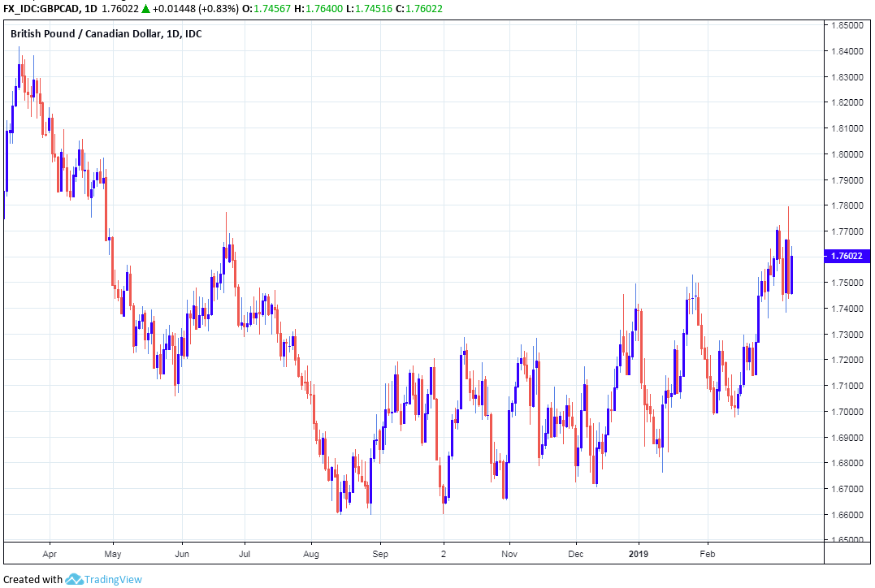Click the 1.80000 price axis label
The image size is (875, 588).
click(846, 154)
